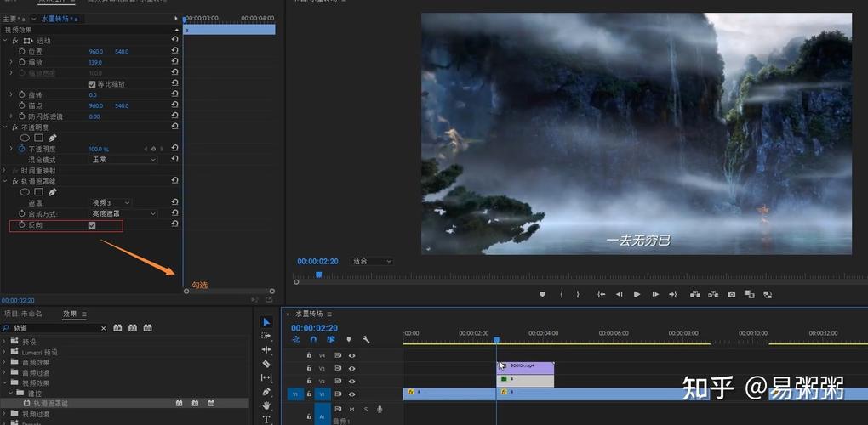Image resolution: width=868 pixels, height=425 pixels.
Task: Toggle the timeline Snap magnet icon
Action: (313, 339)
